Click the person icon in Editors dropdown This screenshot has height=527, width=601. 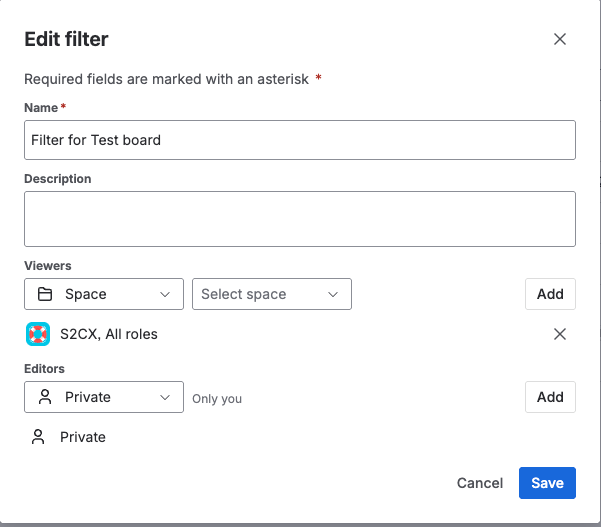pos(44,397)
